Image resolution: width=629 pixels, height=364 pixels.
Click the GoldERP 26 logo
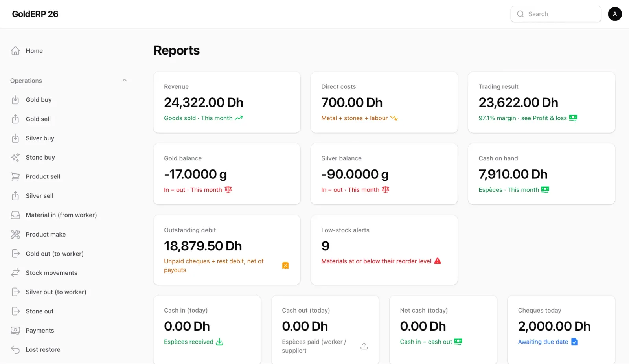[35, 14]
